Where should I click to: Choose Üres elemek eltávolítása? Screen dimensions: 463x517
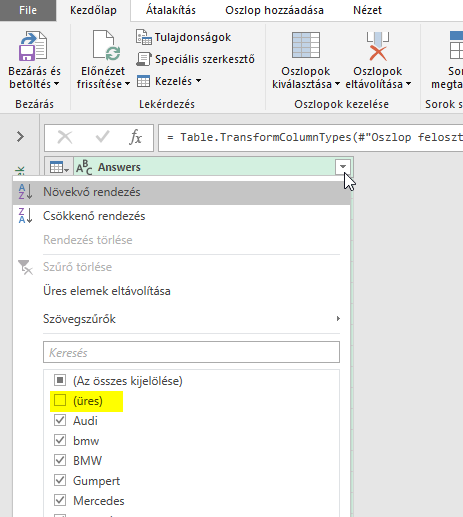pos(181,291)
